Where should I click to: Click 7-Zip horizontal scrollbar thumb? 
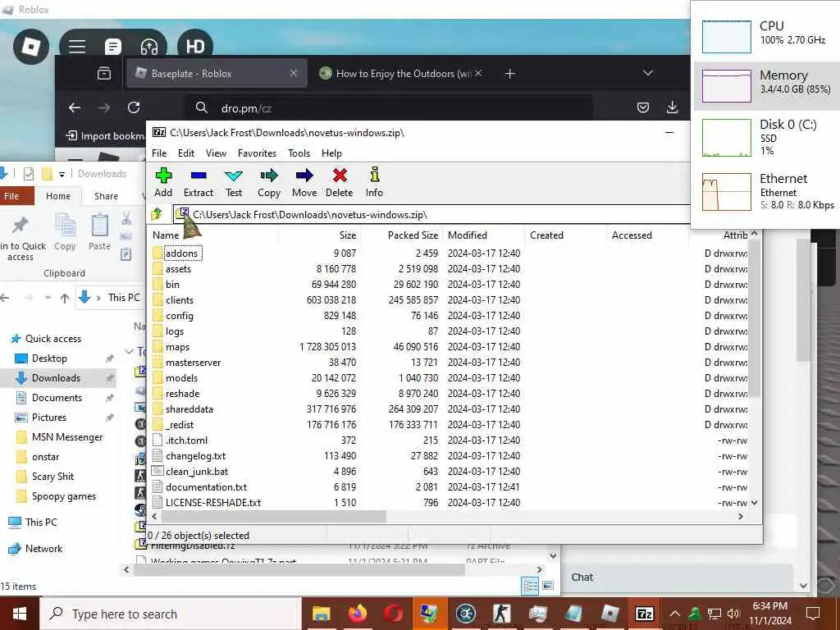(x=273, y=517)
